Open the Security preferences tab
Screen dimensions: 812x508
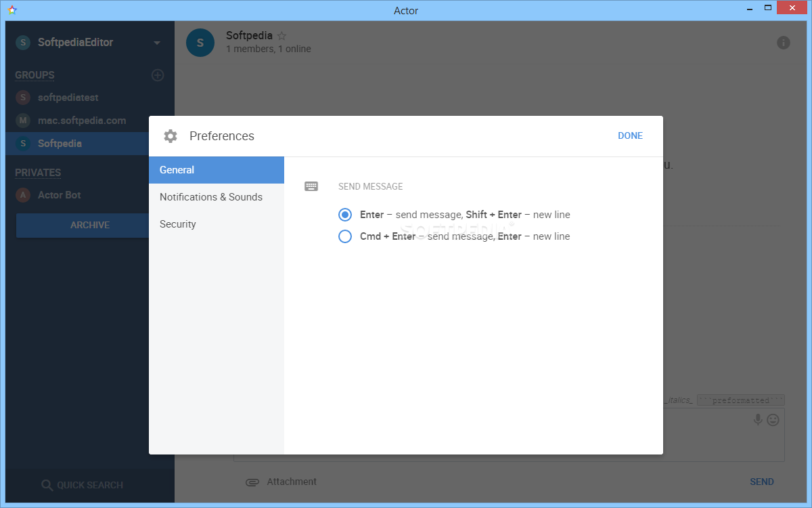(x=217, y=224)
